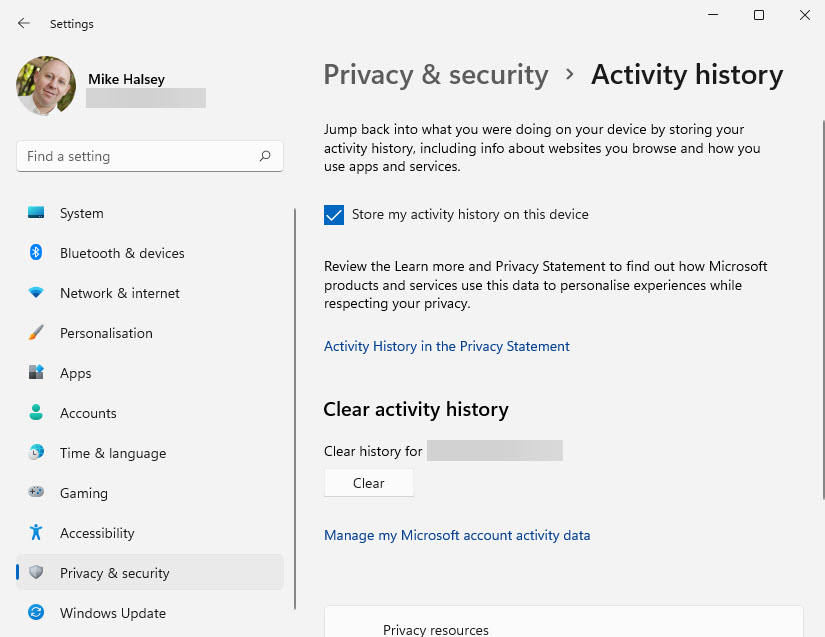The width and height of the screenshot is (825, 637).
Task: Go back using the arrow button
Action: [24, 23]
